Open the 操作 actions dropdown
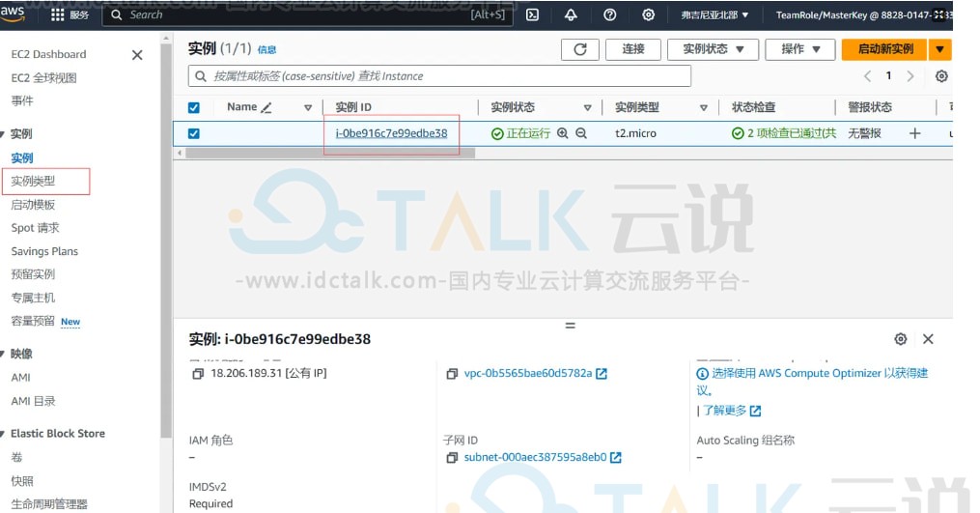980x513 pixels. (x=800, y=49)
